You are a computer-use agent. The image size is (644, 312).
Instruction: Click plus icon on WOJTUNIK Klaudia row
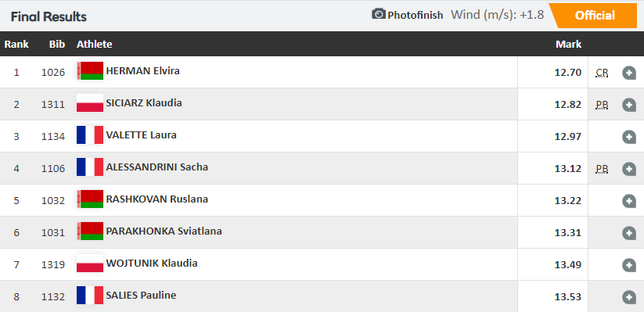coord(629,265)
